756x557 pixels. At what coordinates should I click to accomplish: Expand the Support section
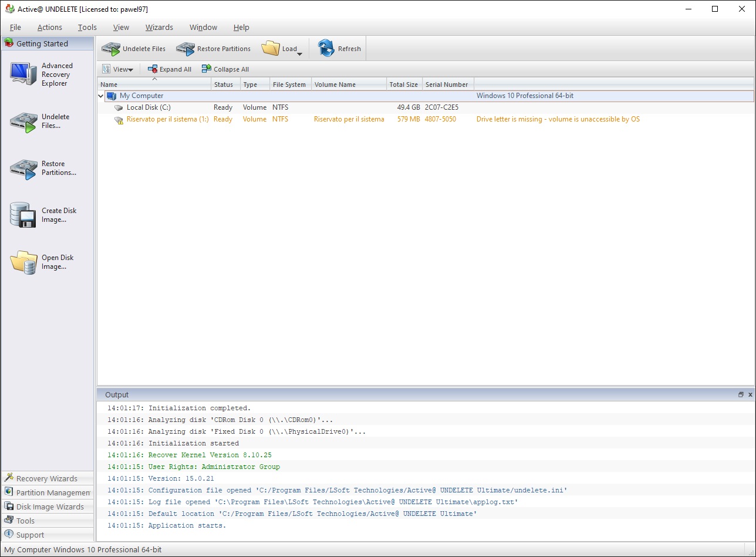click(x=47, y=535)
